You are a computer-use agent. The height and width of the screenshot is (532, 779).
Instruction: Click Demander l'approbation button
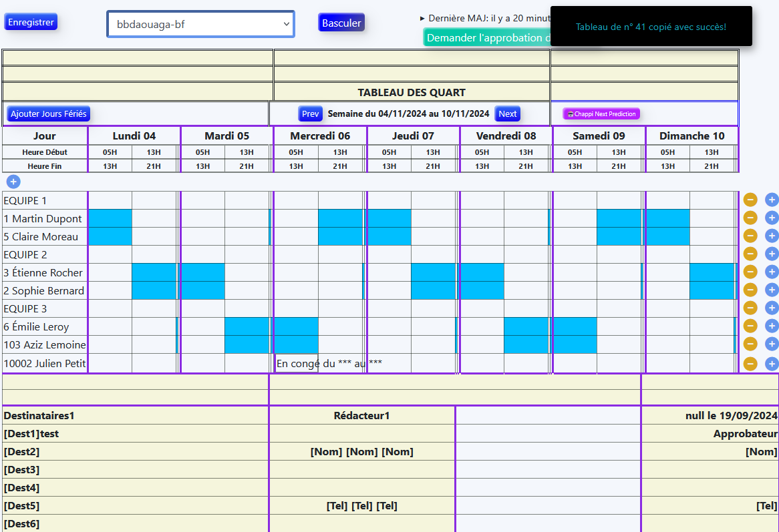click(x=488, y=38)
